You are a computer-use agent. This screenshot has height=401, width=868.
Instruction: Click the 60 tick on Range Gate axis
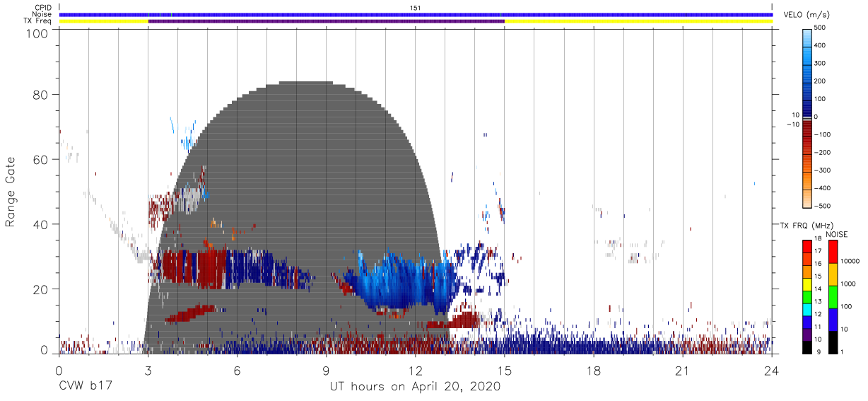[x=40, y=160]
